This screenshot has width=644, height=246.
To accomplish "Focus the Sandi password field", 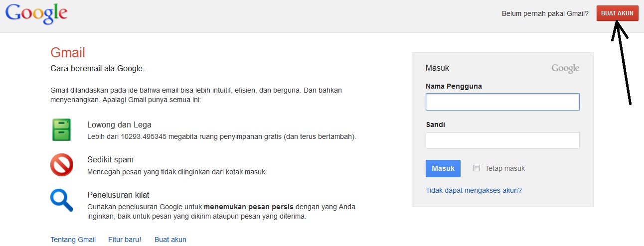I will [x=502, y=140].
